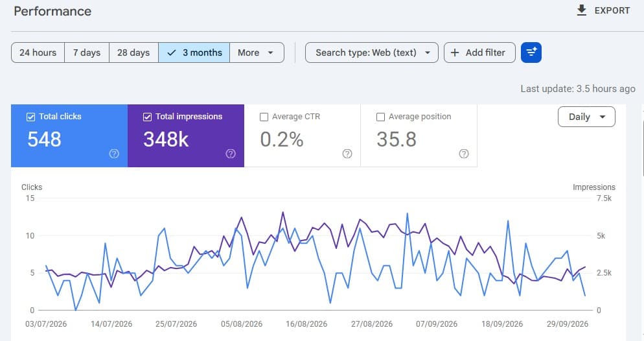The image size is (644, 341).
Task: Click the 15 clicks axis label
Action: click(30, 198)
